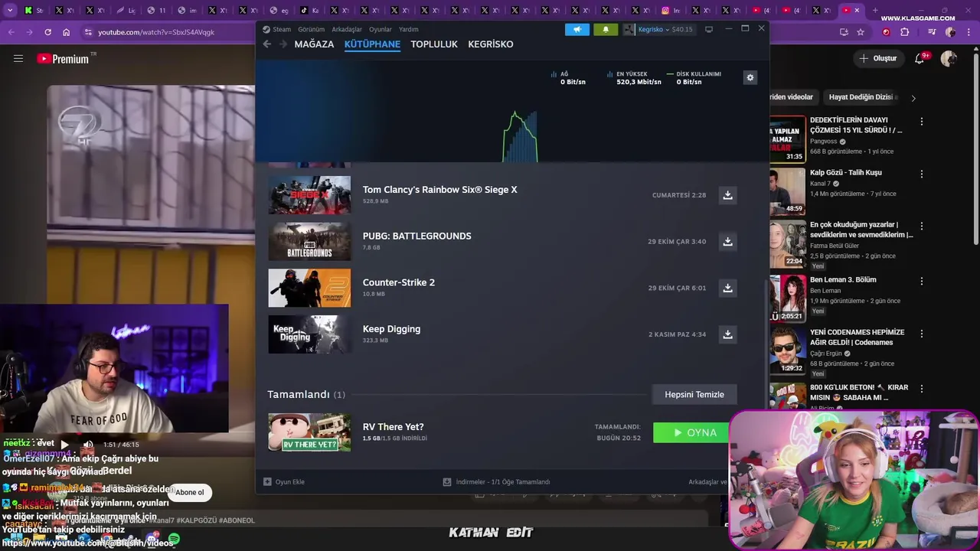
Task: Click Oyun Ekle at bottom
Action: point(284,482)
